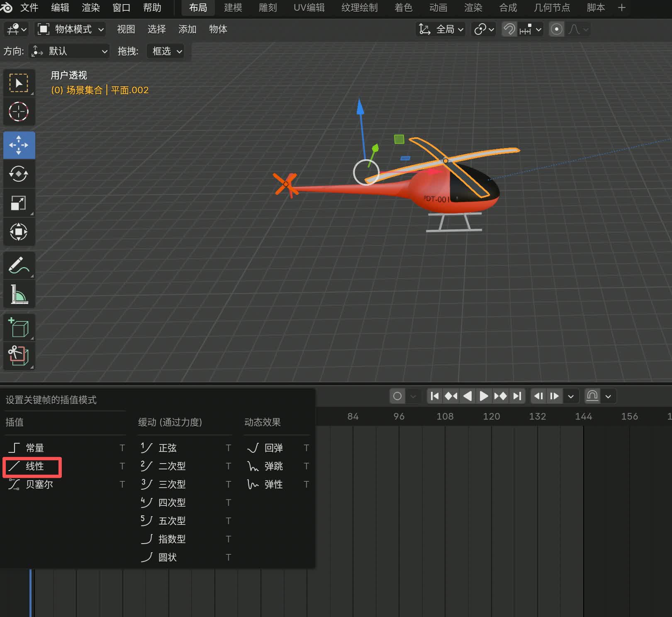Select the box select tool icon
The height and width of the screenshot is (617, 672).
pos(19,83)
